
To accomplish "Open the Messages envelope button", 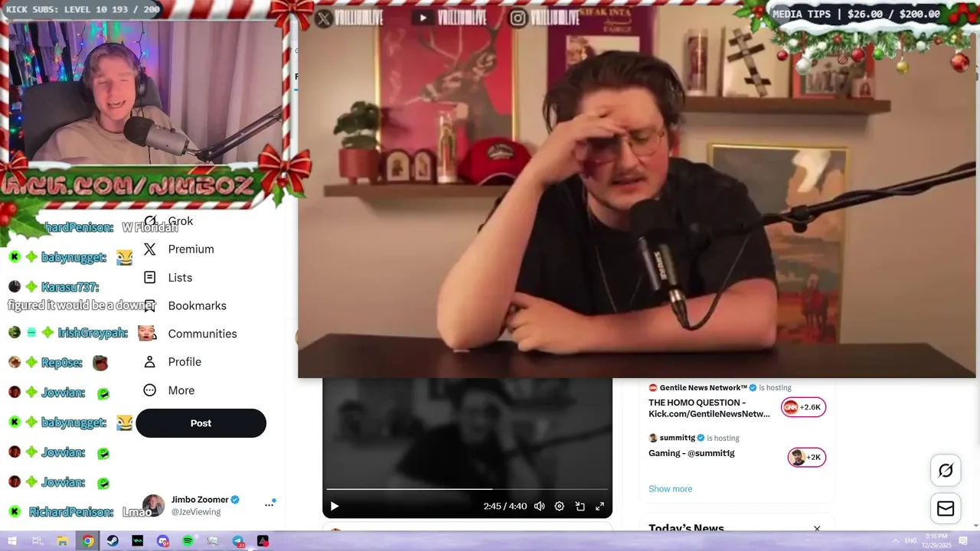I will click(946, 509).
